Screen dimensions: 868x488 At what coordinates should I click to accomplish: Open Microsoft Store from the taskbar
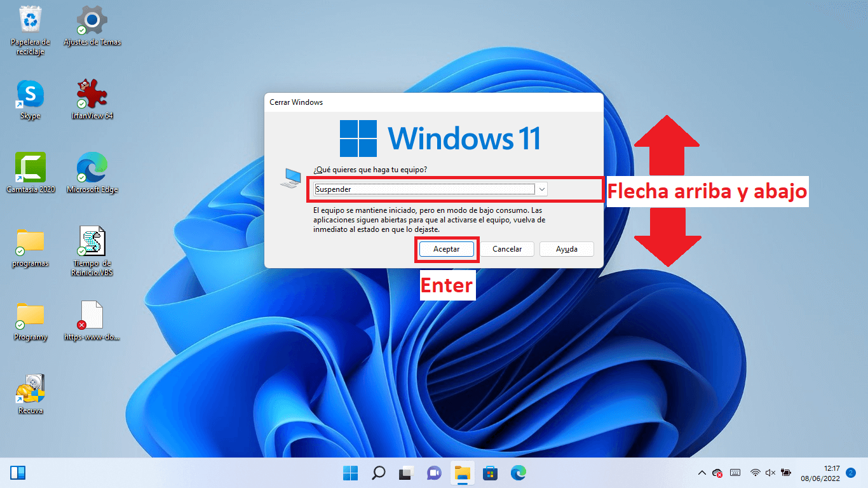pyautogui.click(x=490, y=473)
